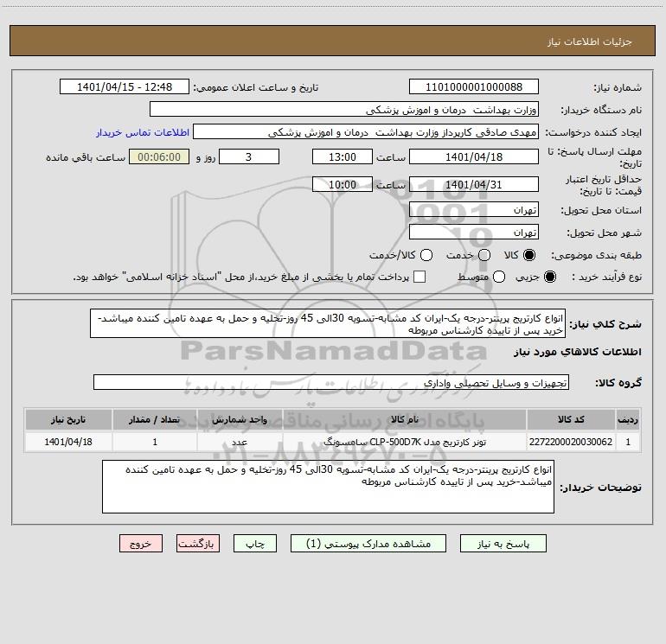Open مشاهده مدارک پیوستی (1) button
The image size is (666, 644).
click(x=368, y=544)
